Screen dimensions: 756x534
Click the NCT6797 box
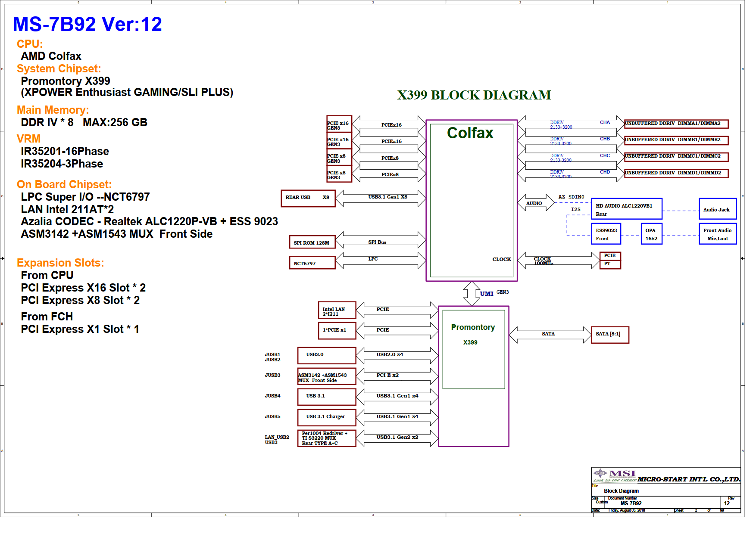(x=312, y=263)
